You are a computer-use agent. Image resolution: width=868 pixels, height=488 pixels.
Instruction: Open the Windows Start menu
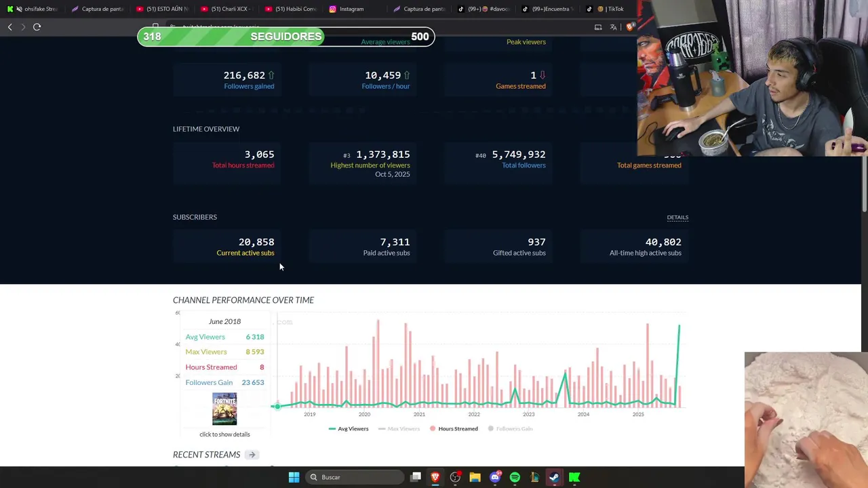294,477
